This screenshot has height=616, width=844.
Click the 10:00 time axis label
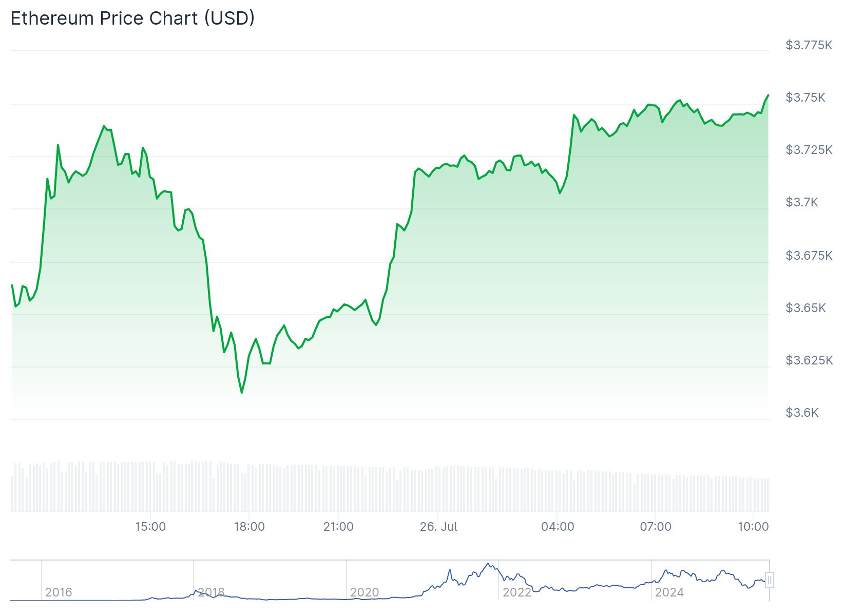(x=753, y=527)
